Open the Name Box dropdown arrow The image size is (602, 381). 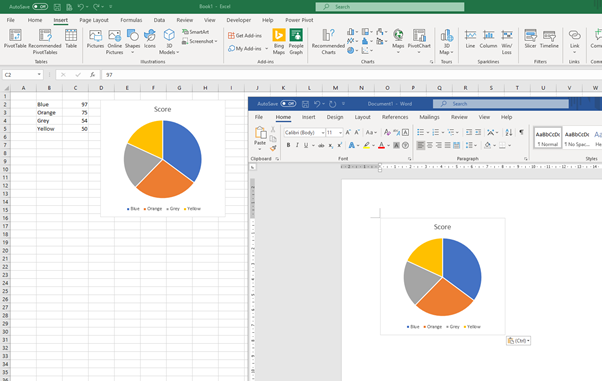(39, 75)
